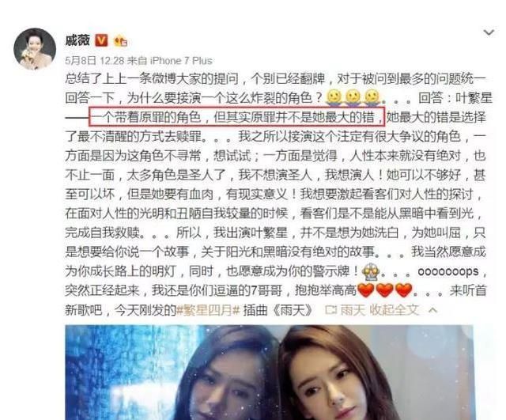Click the emoji after 警示牌！
Image resolution: width=506 pixels, height=420 pixels.
coord(371,272)
